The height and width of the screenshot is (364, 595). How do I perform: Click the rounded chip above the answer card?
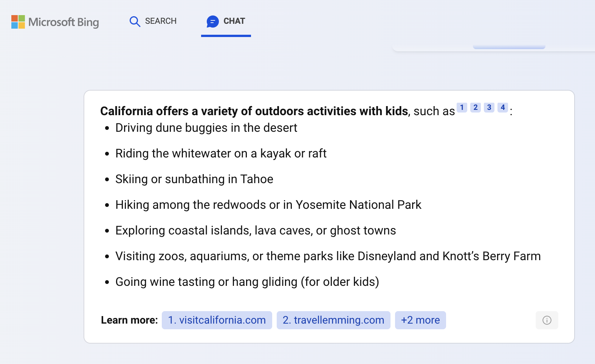click(x=509, y=47)
